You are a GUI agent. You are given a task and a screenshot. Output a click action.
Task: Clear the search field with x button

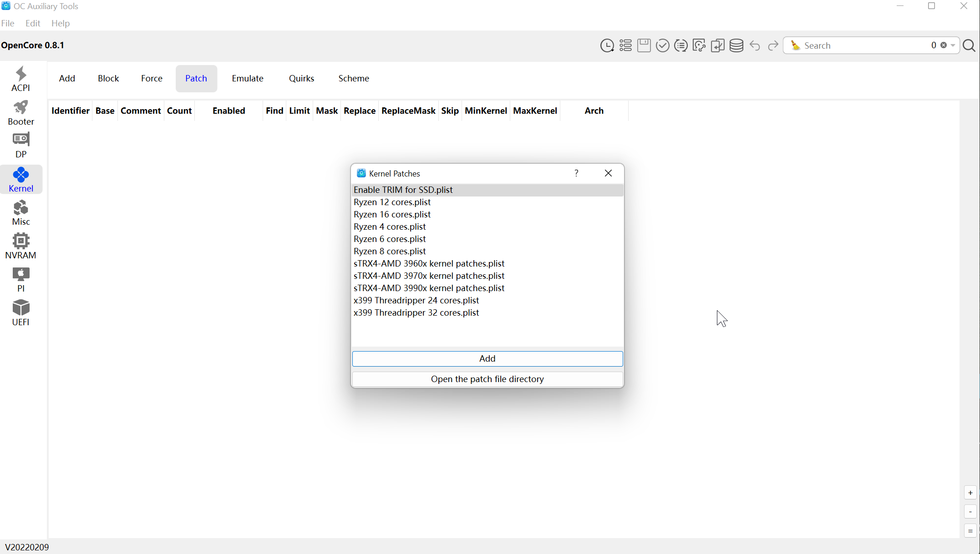[x=944, y=45]
